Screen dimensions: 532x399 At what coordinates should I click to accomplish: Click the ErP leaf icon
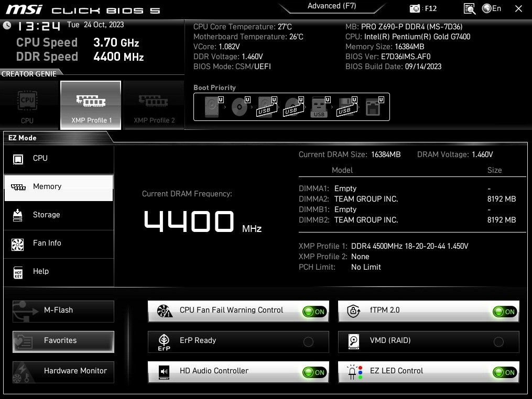point(164,342)
